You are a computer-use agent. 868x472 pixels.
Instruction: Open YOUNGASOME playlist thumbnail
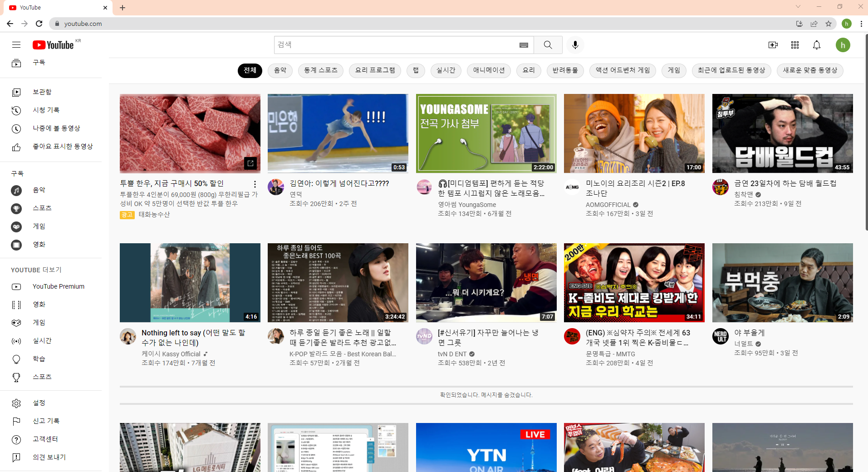point(486,133)
